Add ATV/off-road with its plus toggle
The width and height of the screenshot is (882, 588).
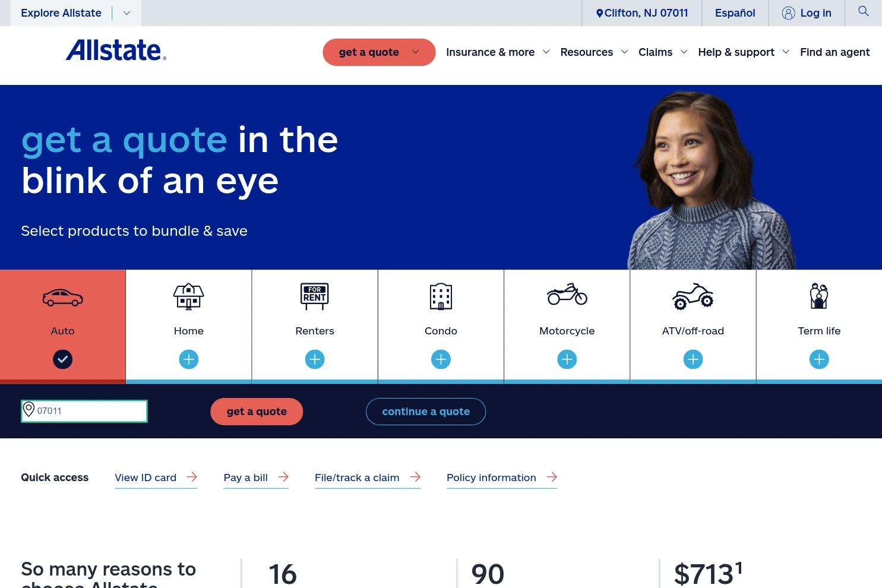pos(693,359)
